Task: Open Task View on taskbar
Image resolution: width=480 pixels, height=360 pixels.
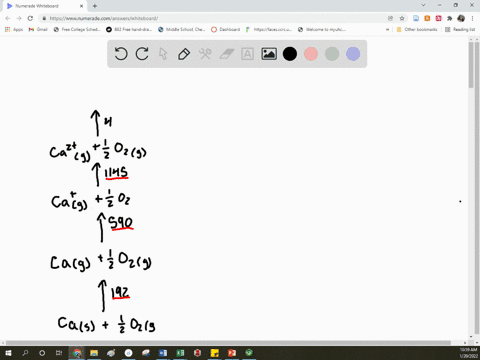Action: click(x=59, y=353)
